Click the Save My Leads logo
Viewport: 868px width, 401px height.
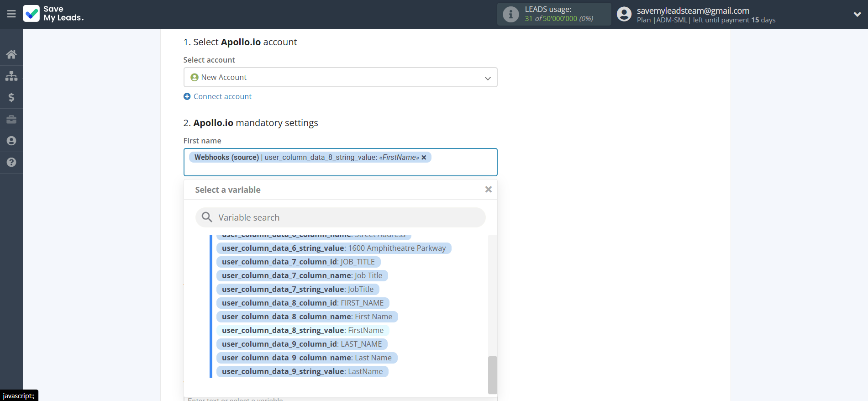(x=53, y=14)
